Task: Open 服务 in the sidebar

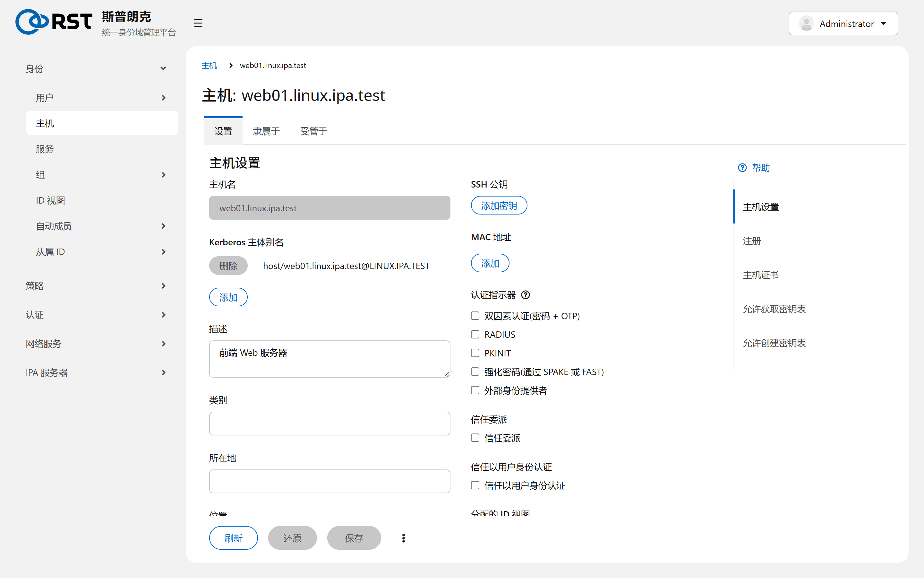Action: (102, 149)
